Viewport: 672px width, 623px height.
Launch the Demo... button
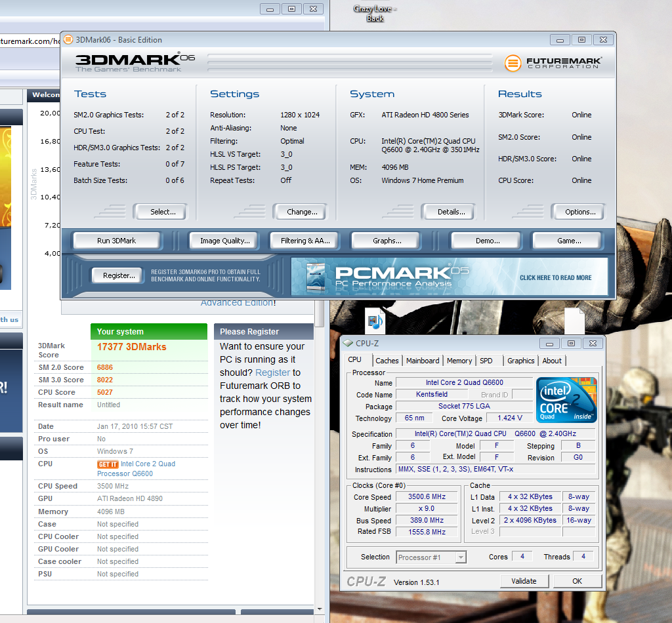coord(488,241)
